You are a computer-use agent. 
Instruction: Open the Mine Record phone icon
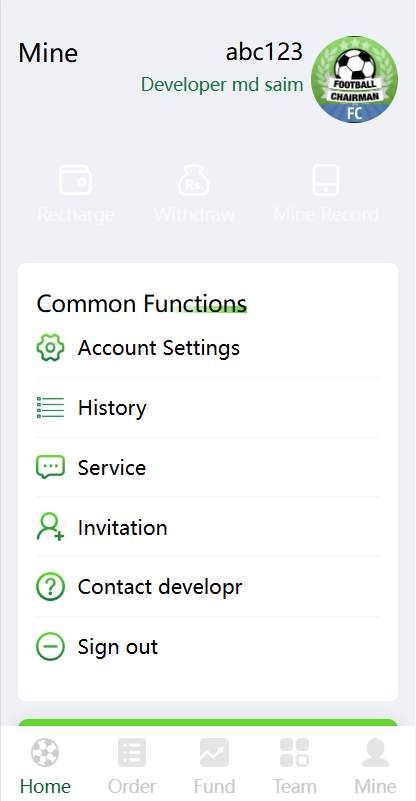[x=326, y=180]
